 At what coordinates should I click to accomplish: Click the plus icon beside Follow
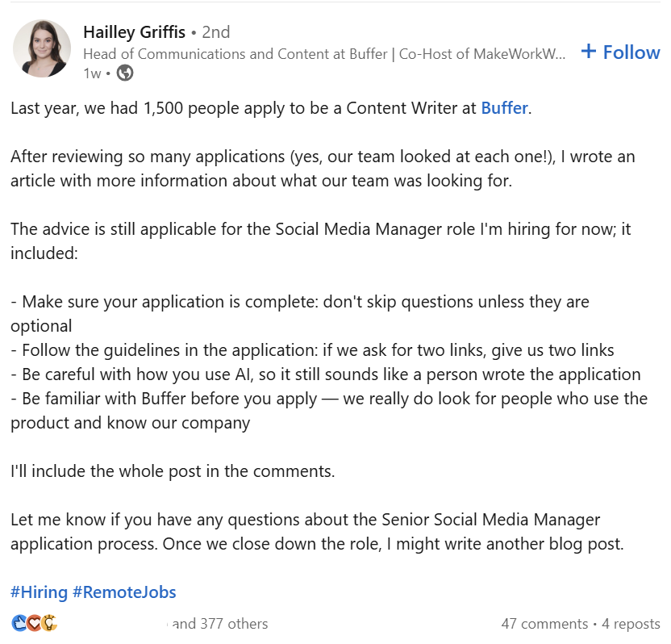pos(589,52)
